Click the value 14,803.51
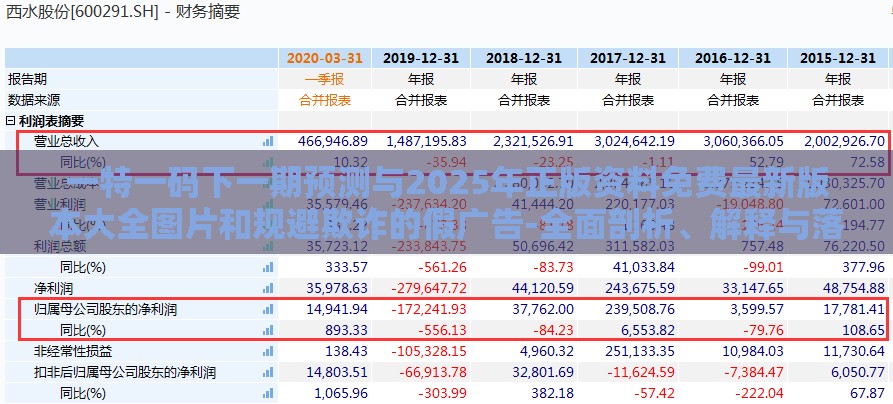This screenshot has height=404, width=893. [x=337, y=373]
